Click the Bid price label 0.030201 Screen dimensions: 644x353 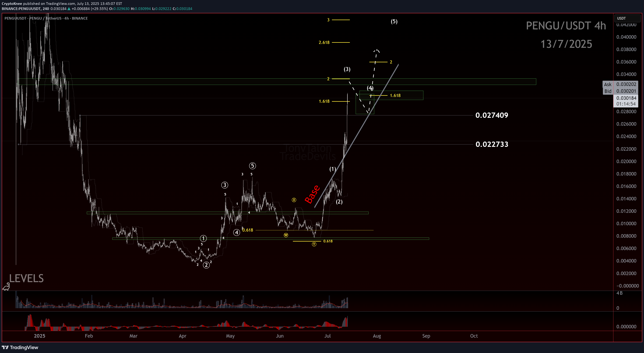coord(626,91)
